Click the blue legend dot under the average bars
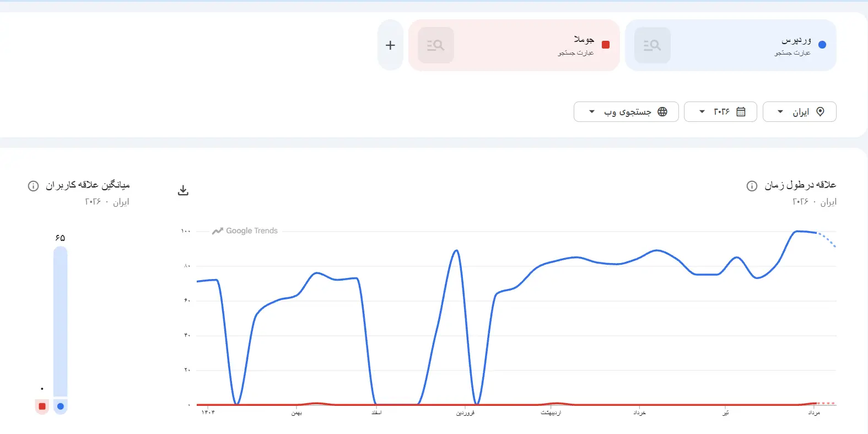Image resolution: width=868 pixels, height=434 pixels. (x=61, y=406)
